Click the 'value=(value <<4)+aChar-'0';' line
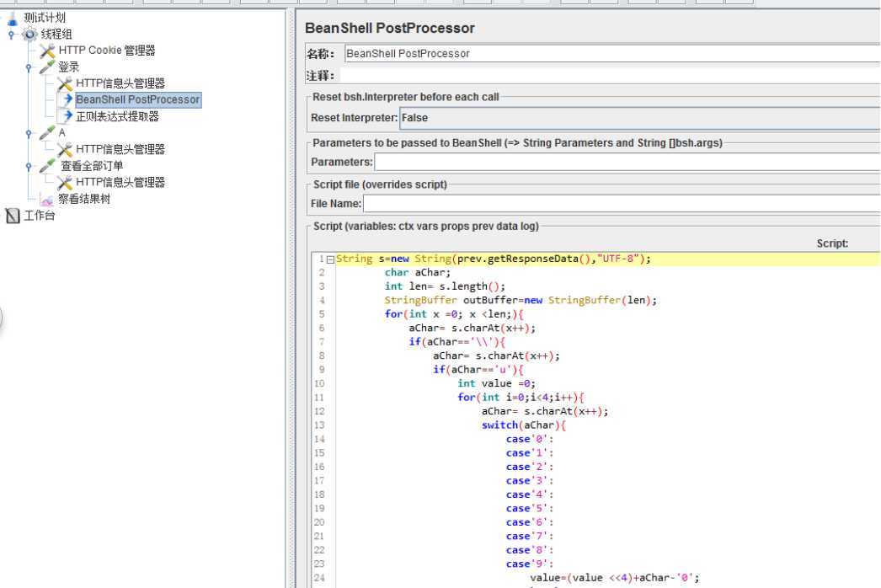881x588 pixels. (614, 578)
